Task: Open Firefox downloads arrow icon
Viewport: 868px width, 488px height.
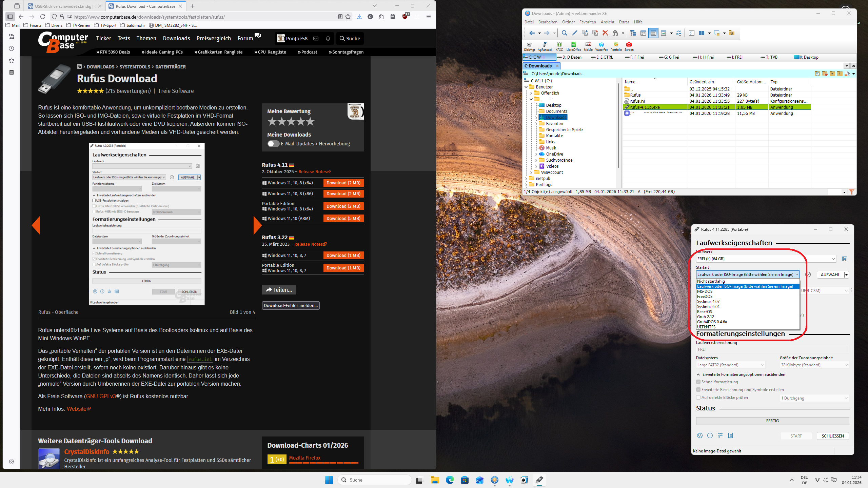Action: point(359,17)
